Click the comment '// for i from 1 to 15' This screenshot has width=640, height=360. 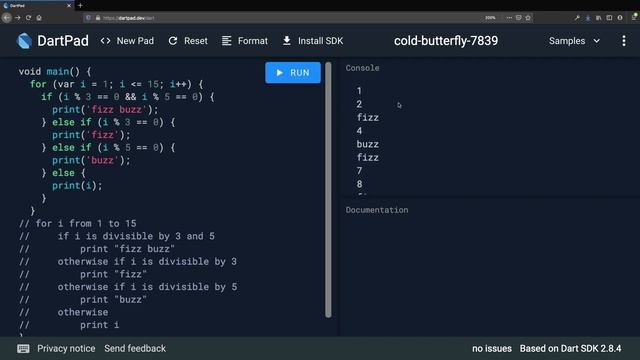point(78,223)
